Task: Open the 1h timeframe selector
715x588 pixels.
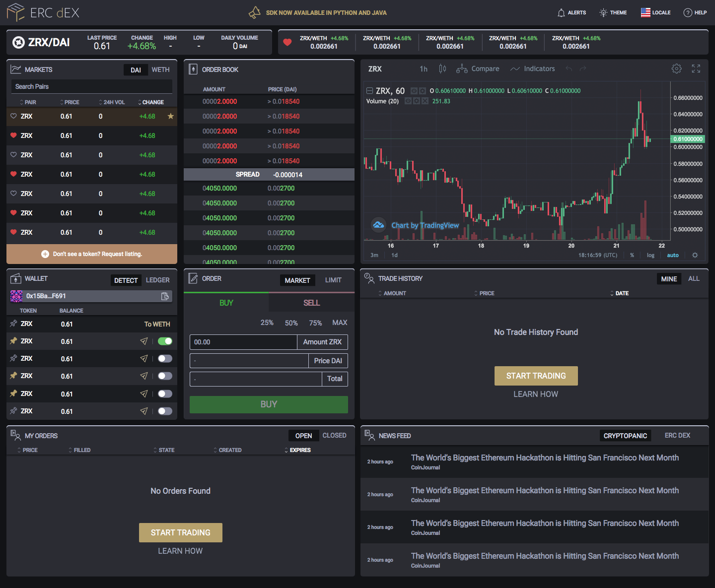Action: tap(423, 68)
